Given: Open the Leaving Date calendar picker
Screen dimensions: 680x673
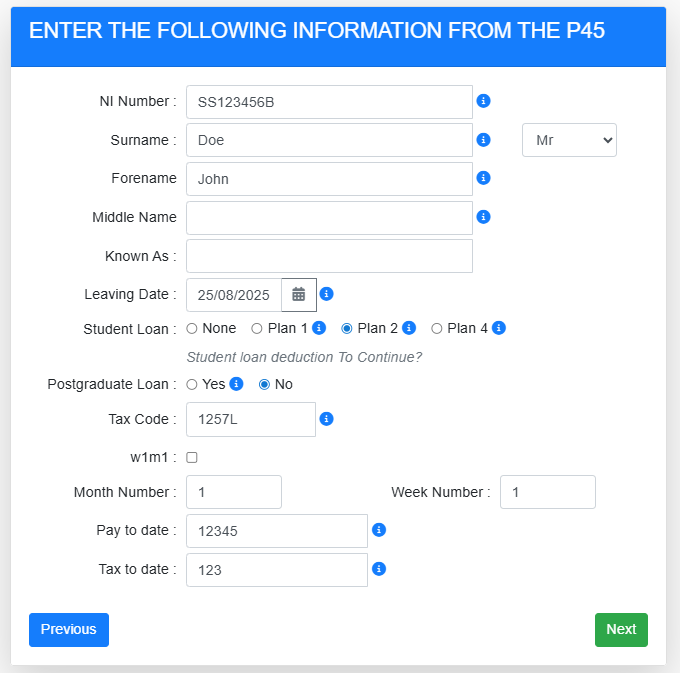Looking at the screenshot, I should point(299,294).
